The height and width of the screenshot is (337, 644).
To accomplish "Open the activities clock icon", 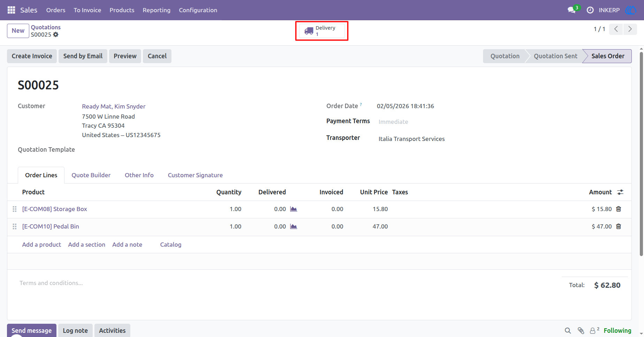I will coord(590,10).
